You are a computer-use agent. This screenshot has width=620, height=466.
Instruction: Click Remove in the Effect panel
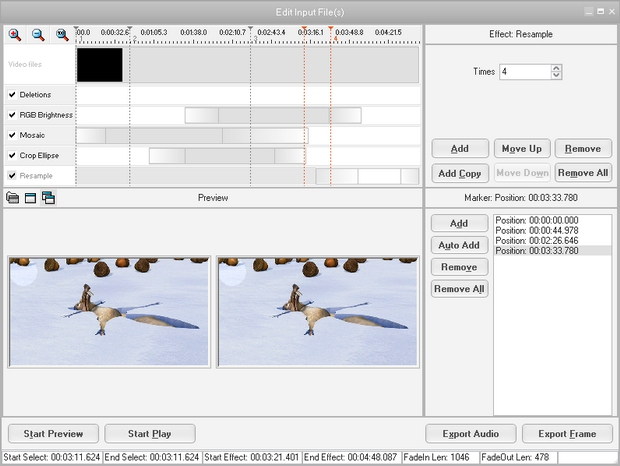pos(583,149)
